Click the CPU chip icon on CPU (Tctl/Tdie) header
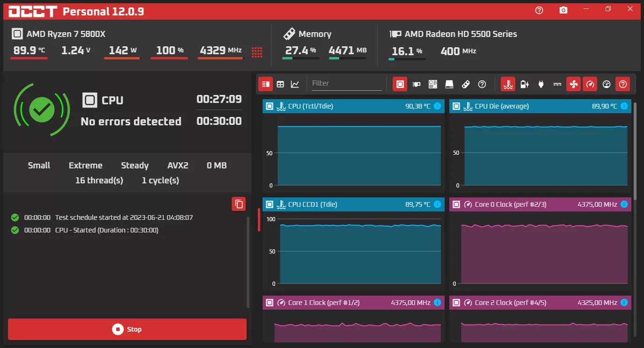Image resolution: width=644 pixels, height=348 pixels. (x=270, y=106)
